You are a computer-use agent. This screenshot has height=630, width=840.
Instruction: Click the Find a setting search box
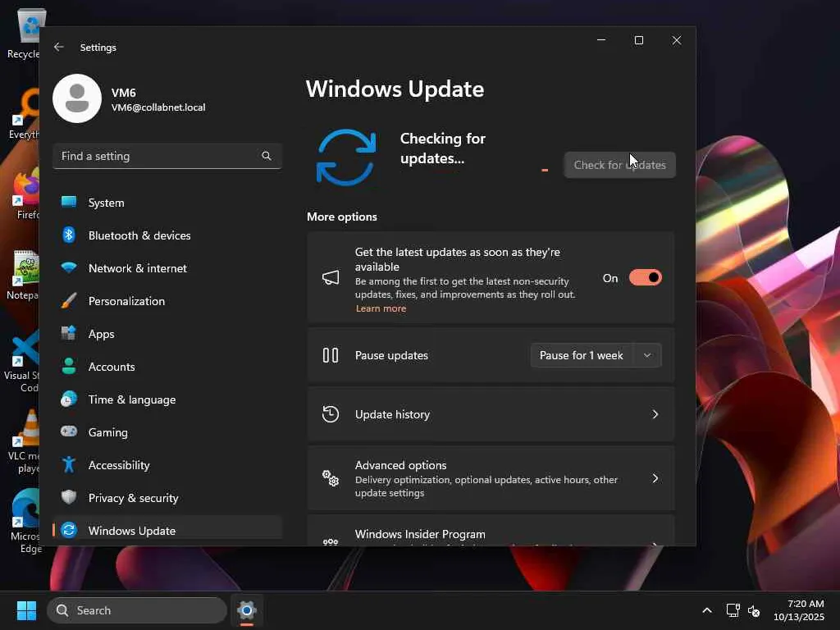[x=167, y=156]
